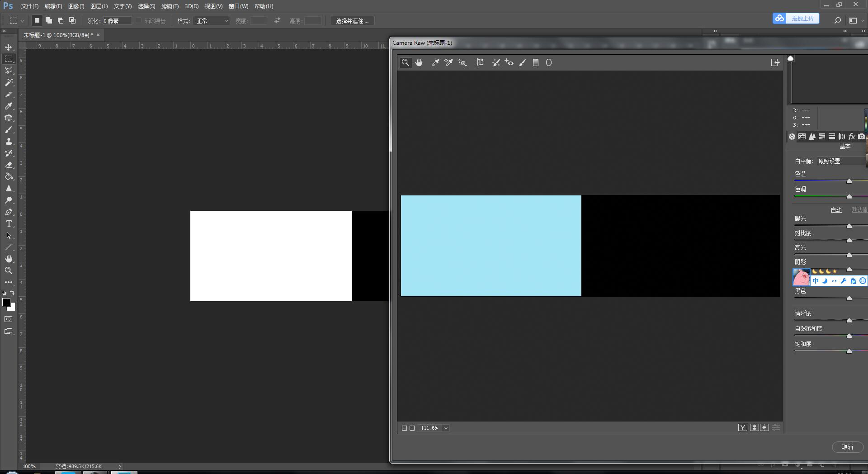
Task: Select the Camera Raw White Balance eyedropper
Action: point(435,63)
